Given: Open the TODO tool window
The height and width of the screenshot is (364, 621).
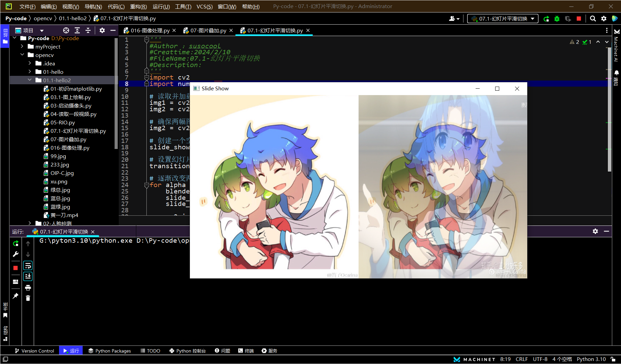Looking at the screenshot, I should 150,351.
